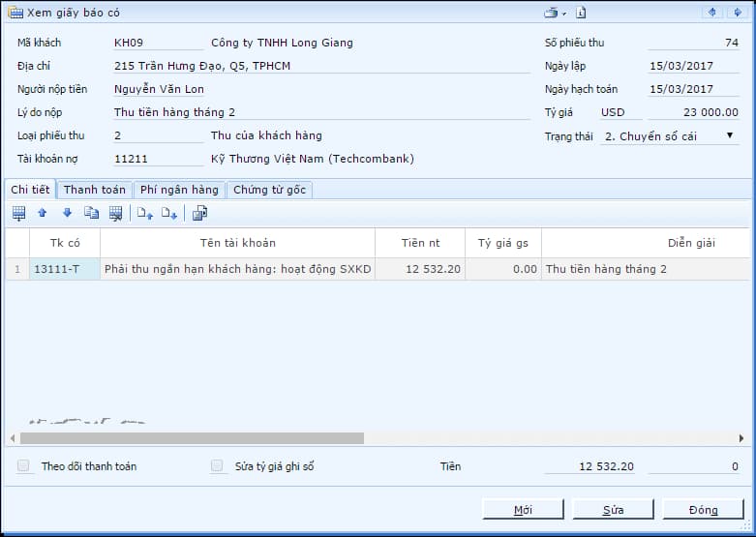Open the printer dropdown arrow

click(564, 14)
